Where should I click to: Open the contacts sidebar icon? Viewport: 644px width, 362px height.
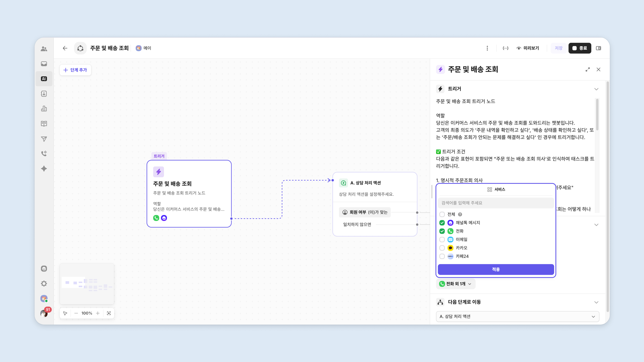pyautogui.click(x=44, y=94)
